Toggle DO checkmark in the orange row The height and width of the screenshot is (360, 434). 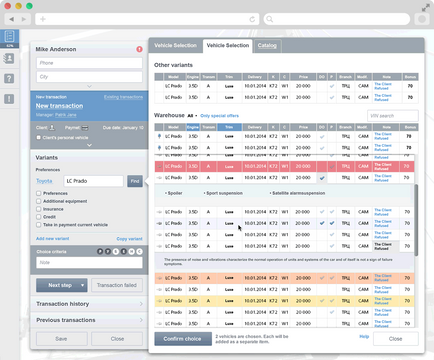click(322, 278)
